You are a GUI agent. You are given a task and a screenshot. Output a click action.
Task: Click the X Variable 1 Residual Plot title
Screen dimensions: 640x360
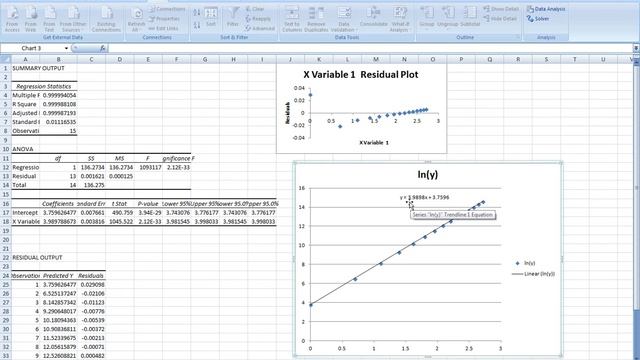[361, 75]
